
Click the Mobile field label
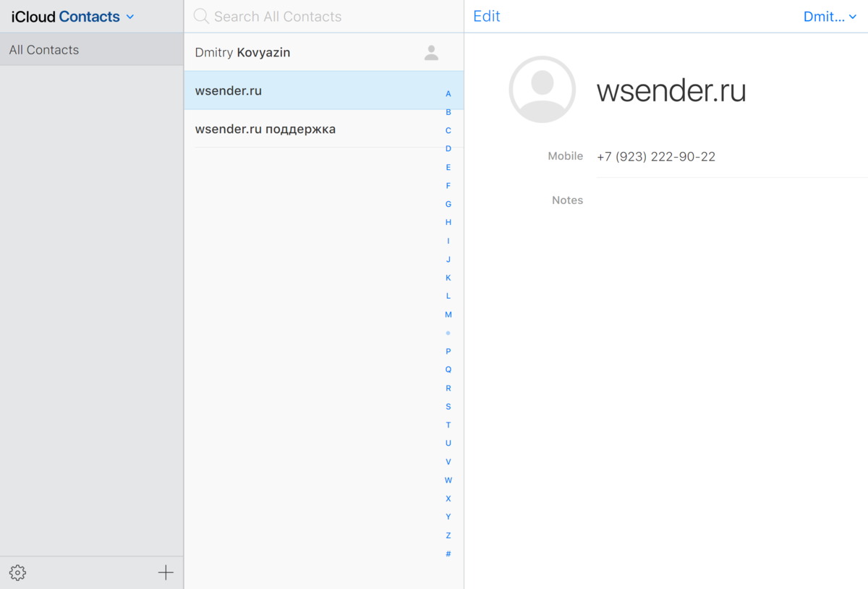coord(566,156)
